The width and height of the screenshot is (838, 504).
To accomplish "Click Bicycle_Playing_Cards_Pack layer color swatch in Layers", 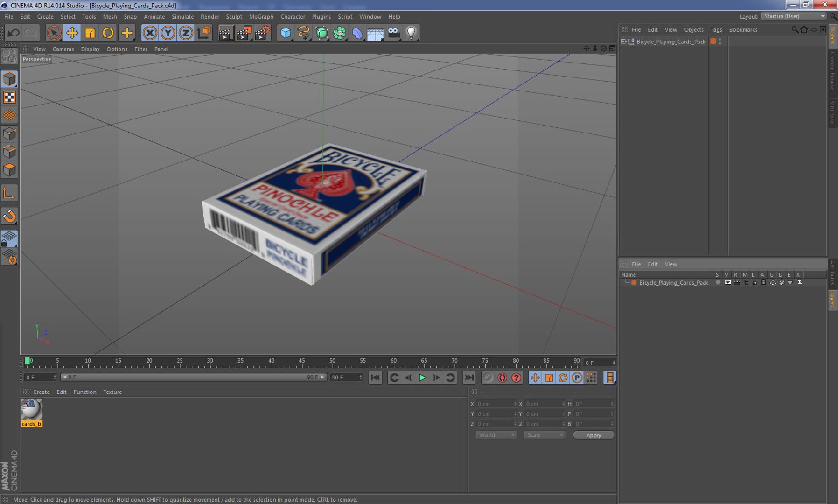I will tap(634, 283).
